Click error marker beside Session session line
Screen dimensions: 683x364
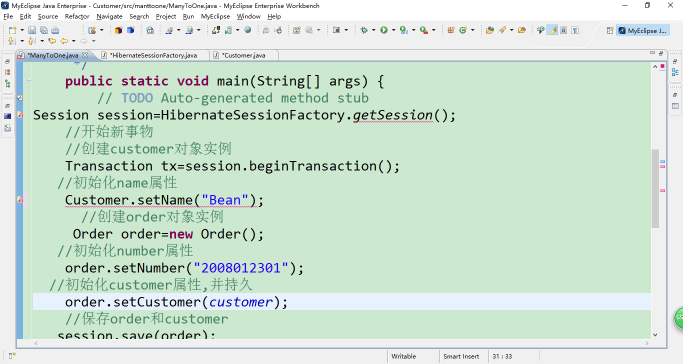pos(20,115)
